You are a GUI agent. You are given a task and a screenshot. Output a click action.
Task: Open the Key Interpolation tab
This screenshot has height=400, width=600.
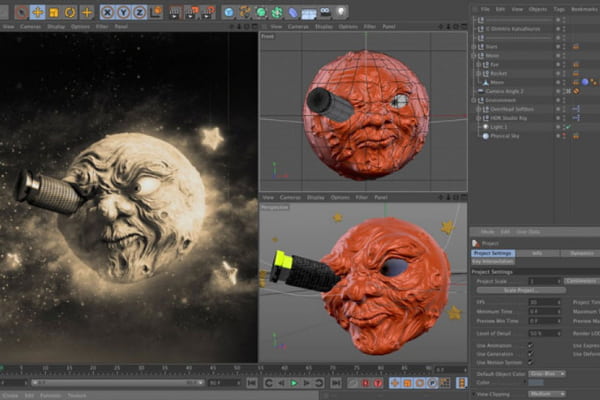click(492, 262)
